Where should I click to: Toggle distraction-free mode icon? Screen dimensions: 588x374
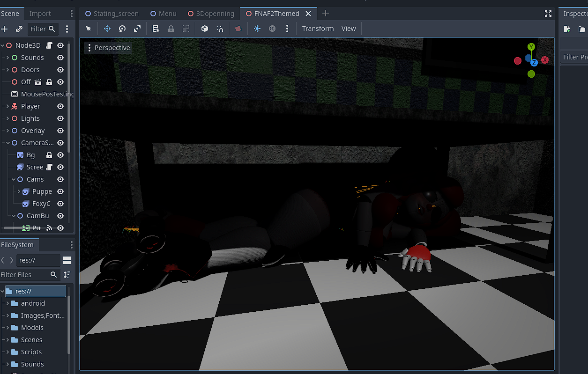548,14
